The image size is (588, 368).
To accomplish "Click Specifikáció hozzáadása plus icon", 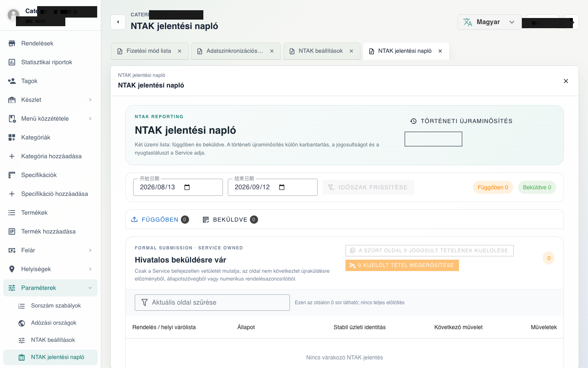I will [12, 194].
